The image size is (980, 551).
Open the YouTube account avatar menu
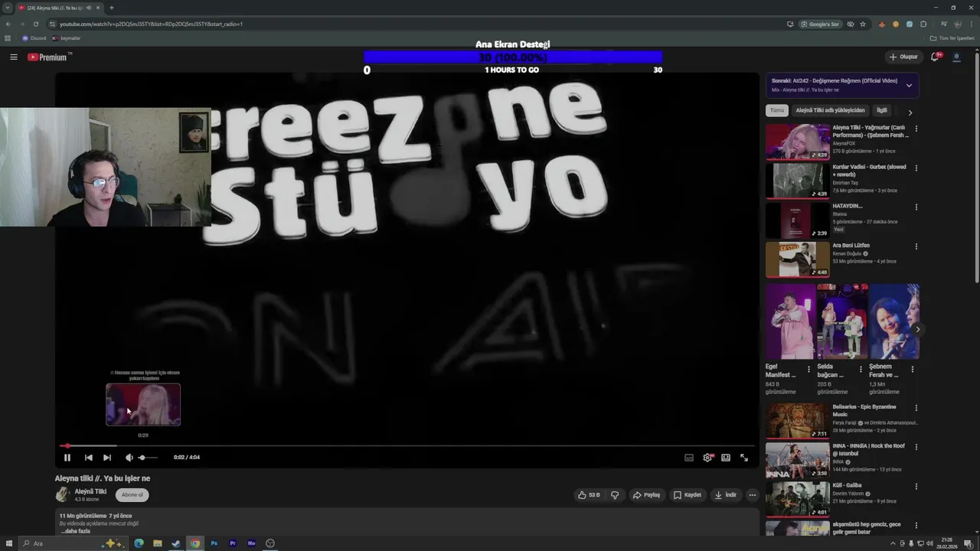click(956, 57)
